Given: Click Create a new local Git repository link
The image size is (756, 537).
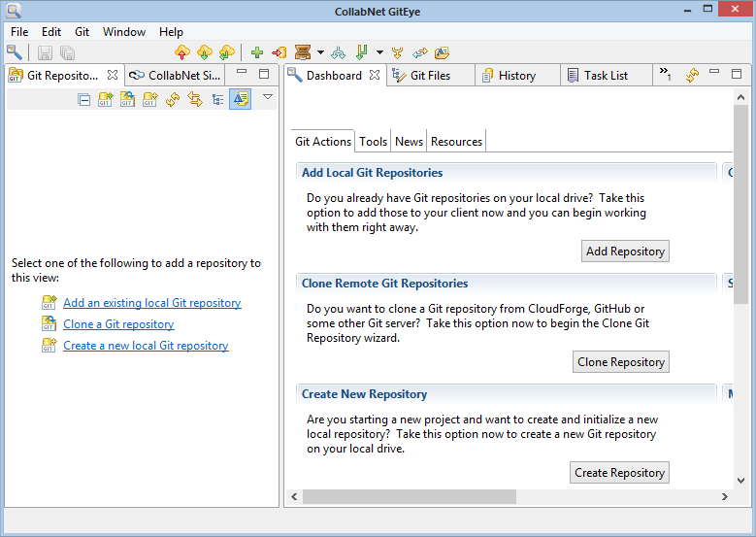Looking at the screenshot, I should pyautogui.click(x=146, y=346).
